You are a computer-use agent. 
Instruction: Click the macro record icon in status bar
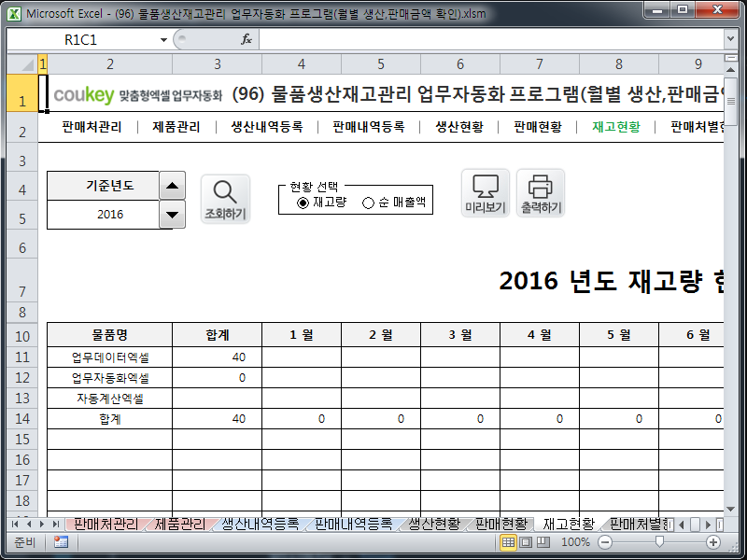(x=61, y=542)
